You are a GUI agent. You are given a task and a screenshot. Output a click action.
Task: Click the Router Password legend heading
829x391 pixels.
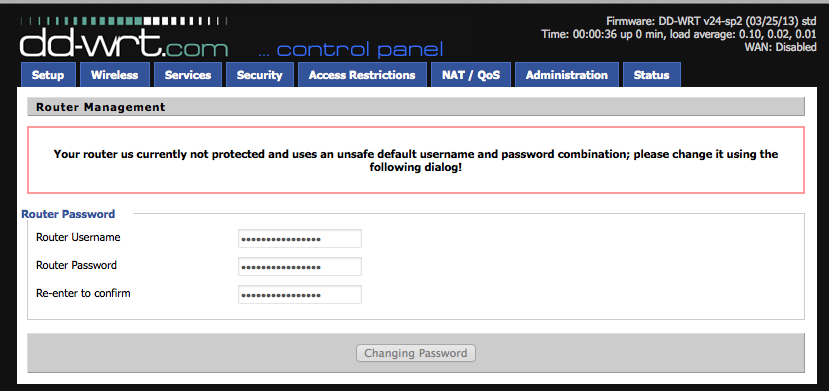[x=68, y=214]
